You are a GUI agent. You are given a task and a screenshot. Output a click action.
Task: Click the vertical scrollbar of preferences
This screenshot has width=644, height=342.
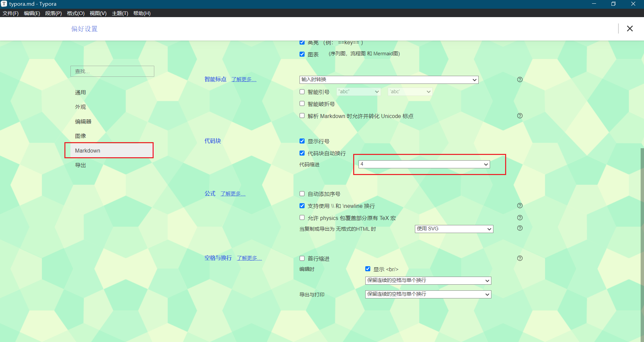point(642,245)
